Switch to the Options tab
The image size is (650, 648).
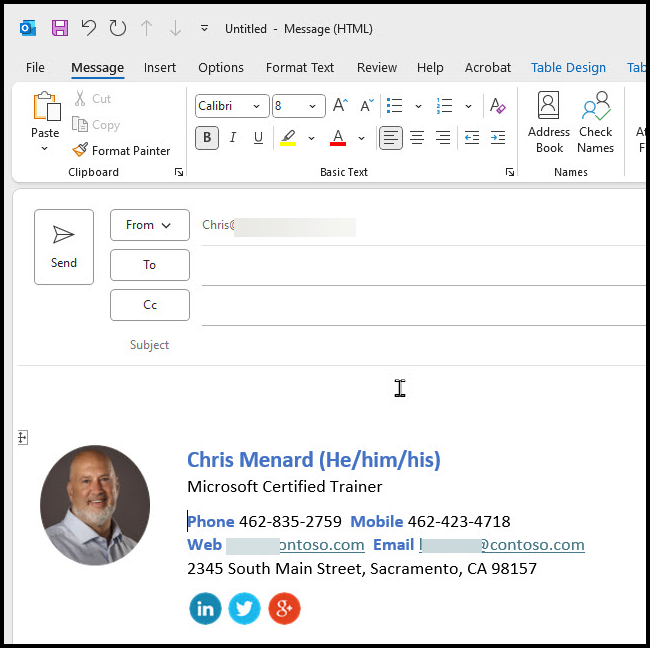click(221, 67)
